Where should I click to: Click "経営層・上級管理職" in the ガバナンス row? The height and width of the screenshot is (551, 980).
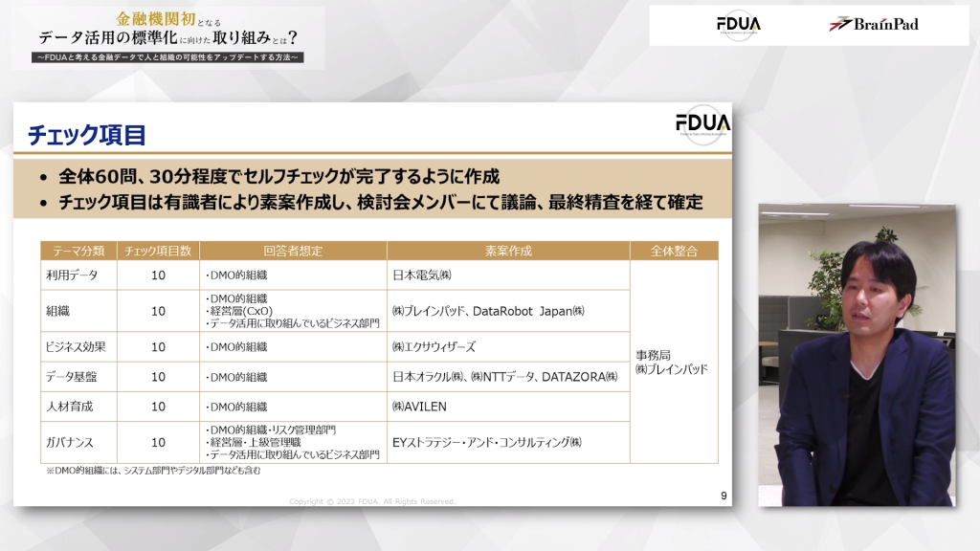tap(255, 442)
